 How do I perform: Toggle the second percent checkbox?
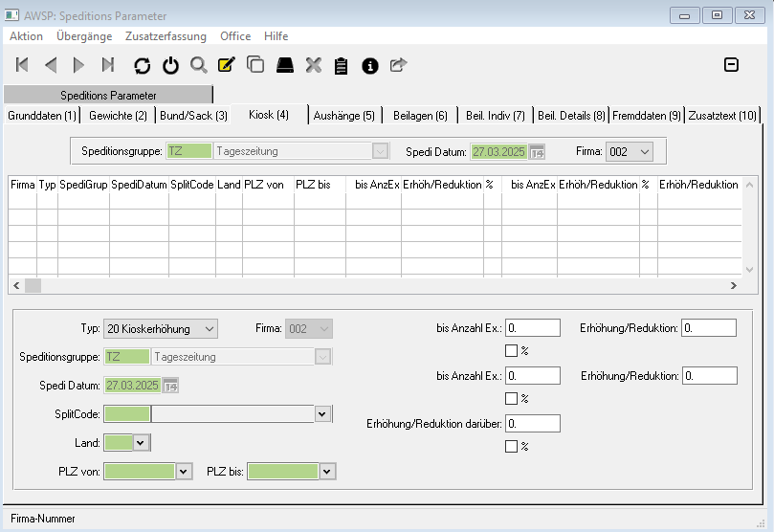511,398
